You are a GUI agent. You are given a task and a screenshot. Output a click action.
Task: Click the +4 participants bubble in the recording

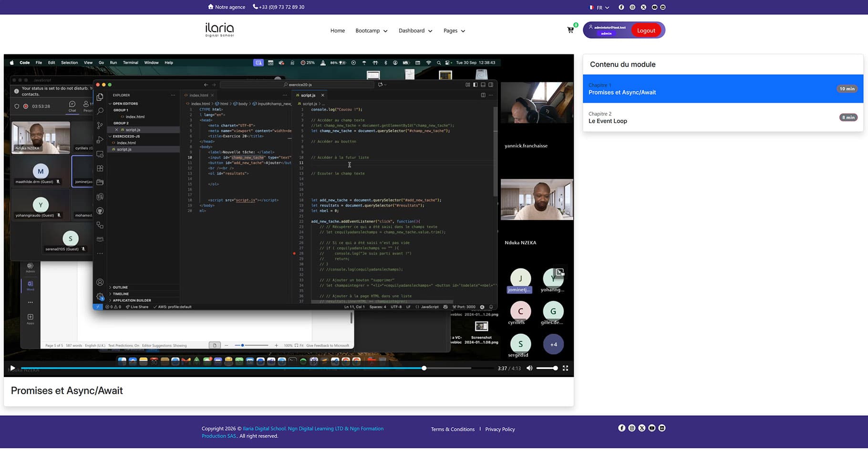[553, 344]
